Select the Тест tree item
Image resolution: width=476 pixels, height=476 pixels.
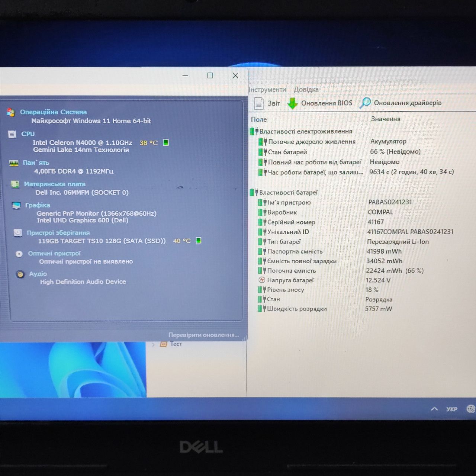point(176,344)
